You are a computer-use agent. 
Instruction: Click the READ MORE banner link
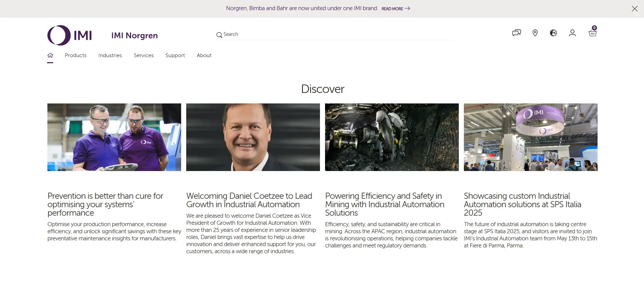click(x=395, y=8)
